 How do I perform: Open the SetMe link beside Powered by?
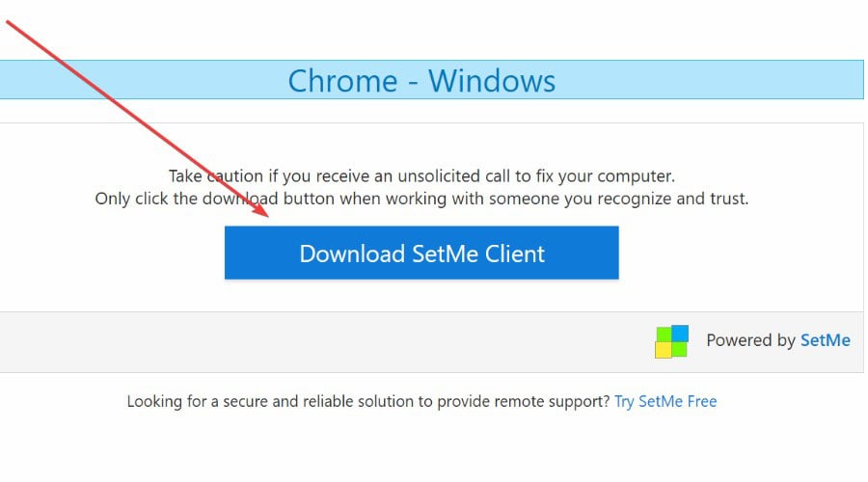coord(826,340)
